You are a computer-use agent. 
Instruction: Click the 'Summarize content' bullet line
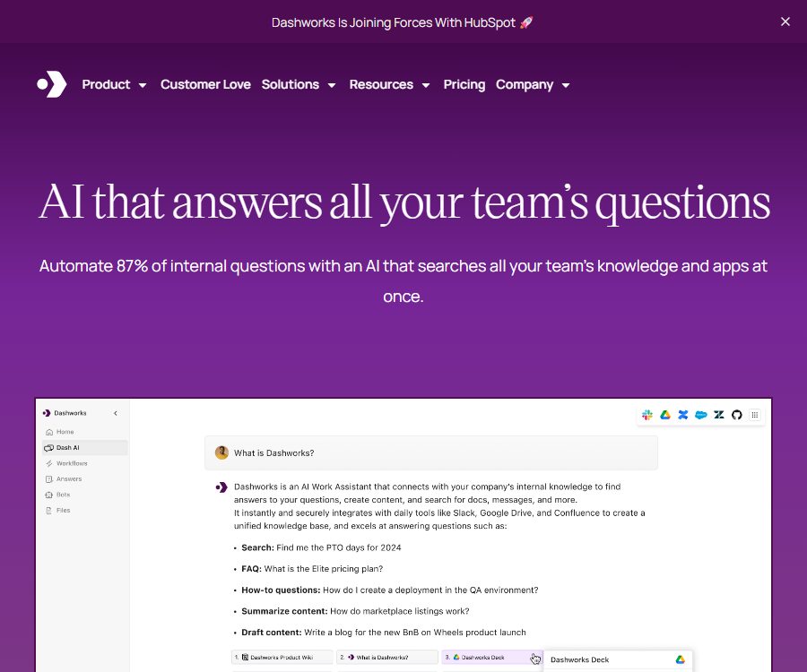pyautogui.click(x=355, y=611)
